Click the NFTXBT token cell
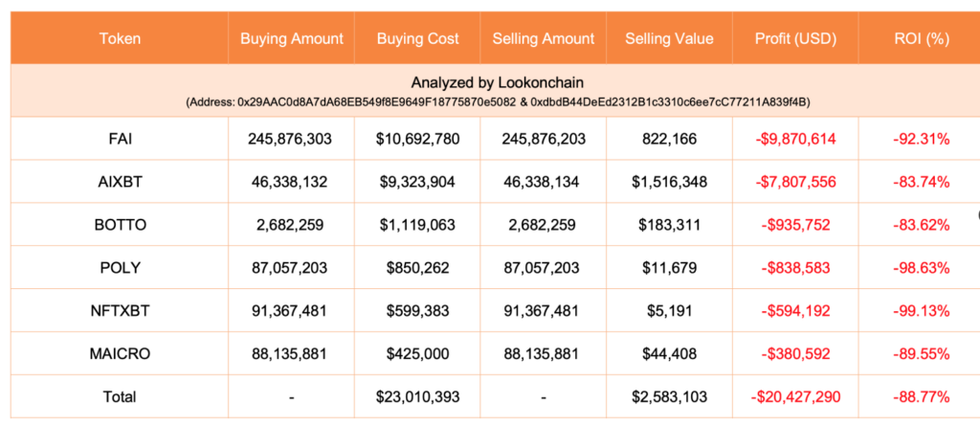 point(120,310)
